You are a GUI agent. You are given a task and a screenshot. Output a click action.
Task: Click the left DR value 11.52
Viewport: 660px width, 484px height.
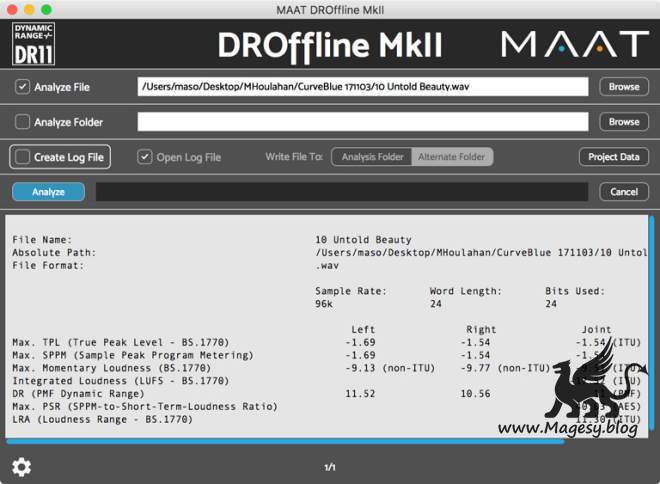coord(360,394)
